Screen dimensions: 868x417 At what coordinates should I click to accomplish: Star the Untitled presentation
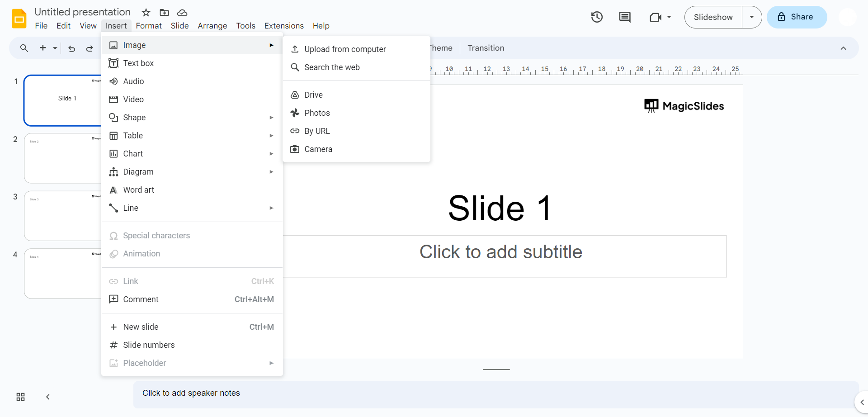(x=146, y=13)
